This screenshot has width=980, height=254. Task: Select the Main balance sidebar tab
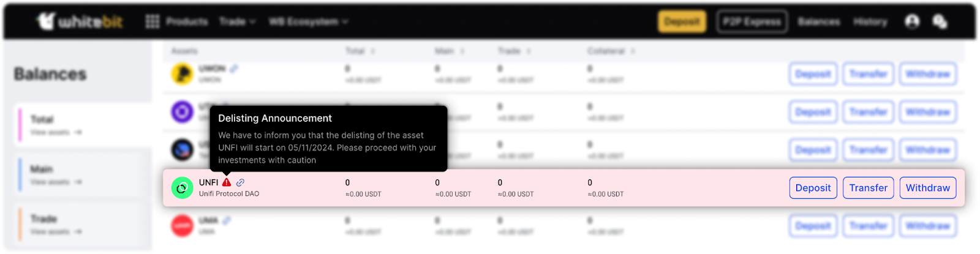(x=83, y=174)
